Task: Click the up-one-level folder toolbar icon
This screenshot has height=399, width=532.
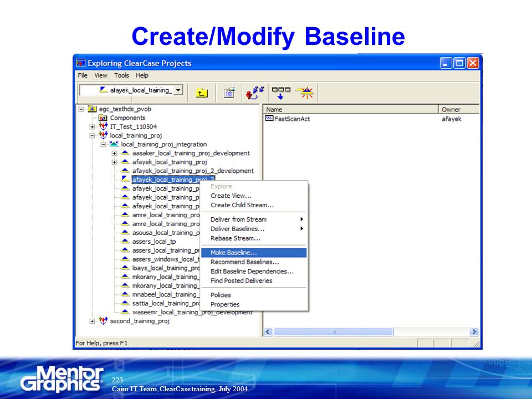Action: [202, 93]
